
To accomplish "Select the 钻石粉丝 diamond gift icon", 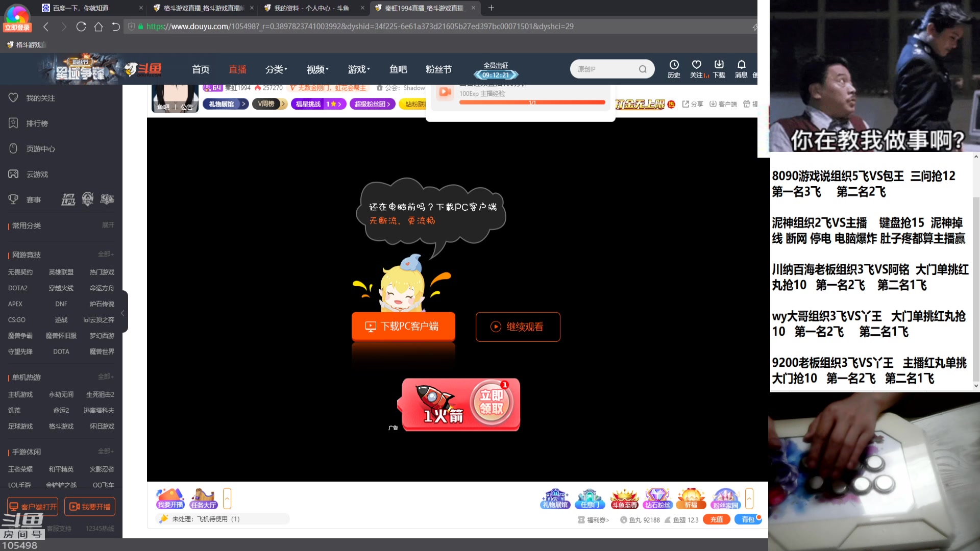I will (x=657, y=498).
